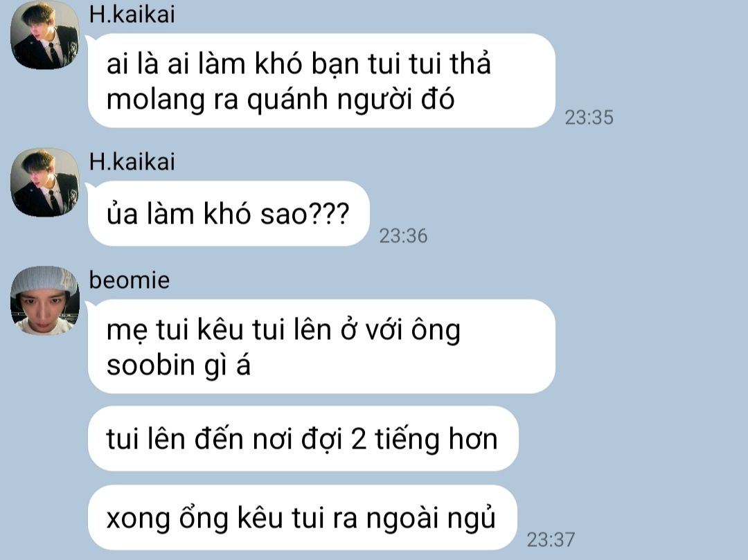
Task: Select the message 'mẹ tui kêu tui lên ở'
Action: coord(321,347)
